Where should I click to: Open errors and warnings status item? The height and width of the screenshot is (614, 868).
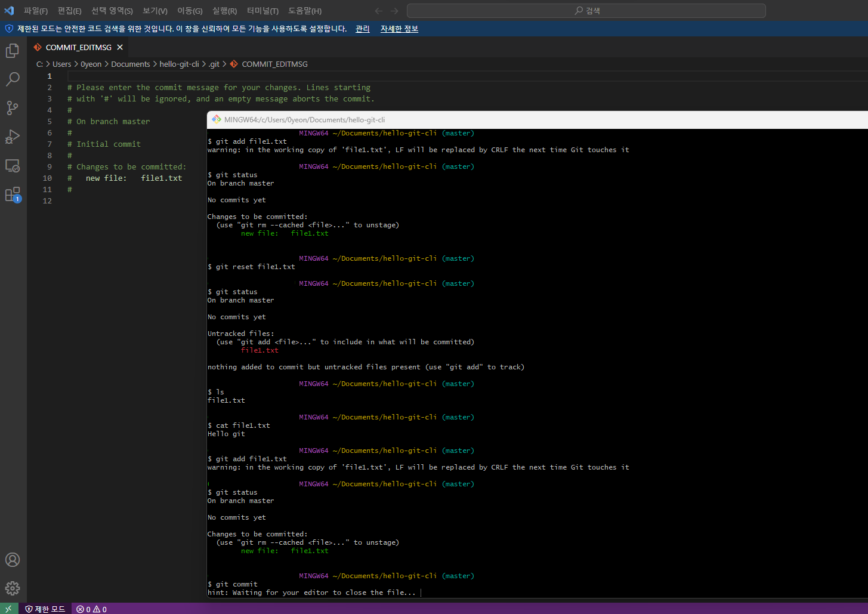click(x=91, y=609)
